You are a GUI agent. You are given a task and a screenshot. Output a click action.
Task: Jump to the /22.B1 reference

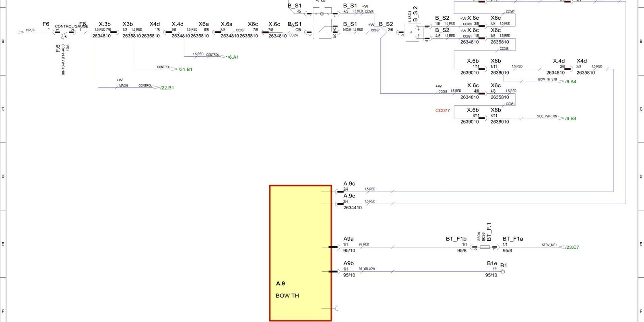(167, 88)
